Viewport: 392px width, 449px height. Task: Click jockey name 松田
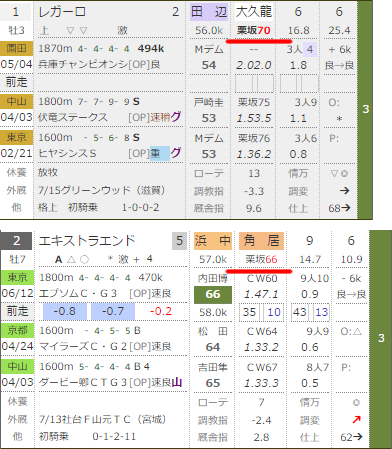[x=213, y=331]
